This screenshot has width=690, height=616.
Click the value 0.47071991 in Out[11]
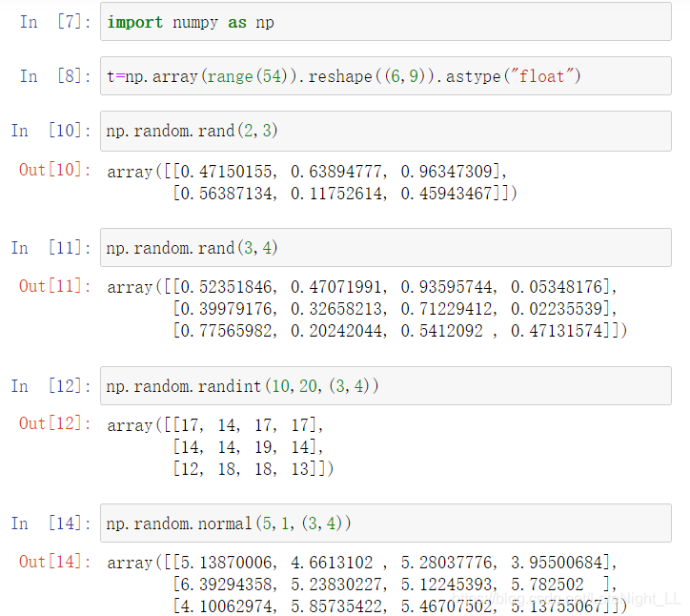coord(336,287)
